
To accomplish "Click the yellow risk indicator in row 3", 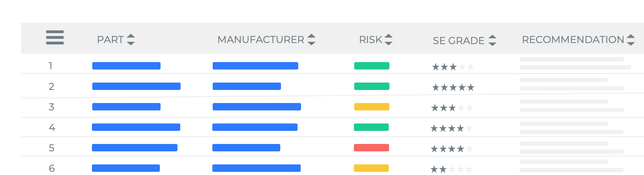I will [x=371, y=107].
